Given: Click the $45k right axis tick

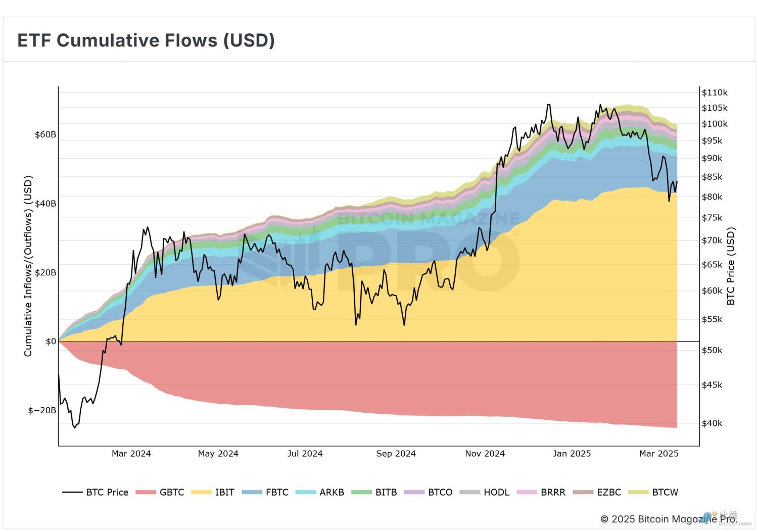Looking at the screenshot, I should [712, 385].
